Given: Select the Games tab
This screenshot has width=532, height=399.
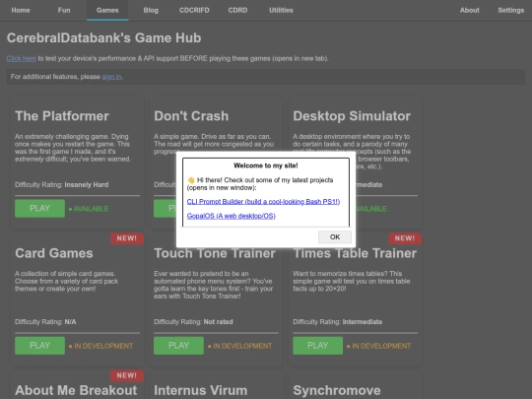Looking at the screenshot, I should pyautogui.click(x=107, y=10).
